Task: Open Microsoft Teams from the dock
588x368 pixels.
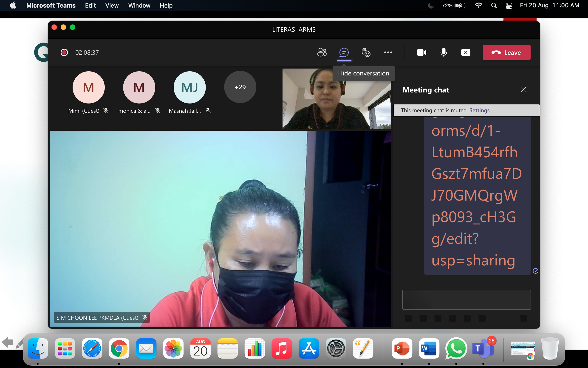Action: click(483, 348)
